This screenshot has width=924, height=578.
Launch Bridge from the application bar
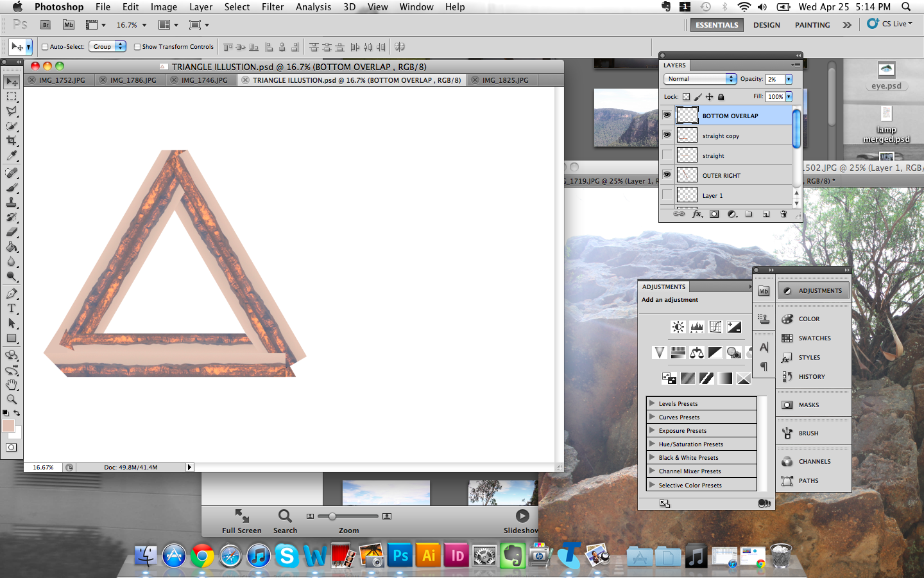[46, 25]
